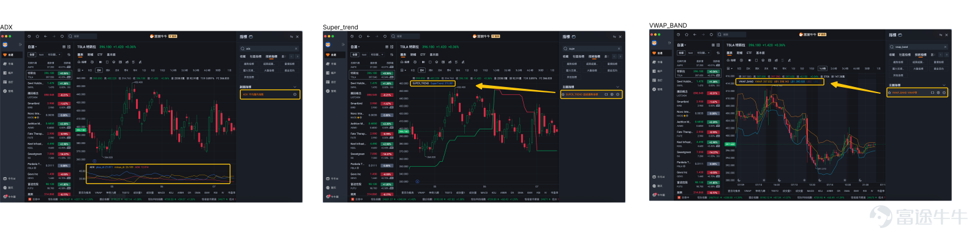Viewport: 980px width, 239px height.
Task: Open VWAP_BAND settings gear in the VWAP_BAND window panel
Action: [938, 93]
